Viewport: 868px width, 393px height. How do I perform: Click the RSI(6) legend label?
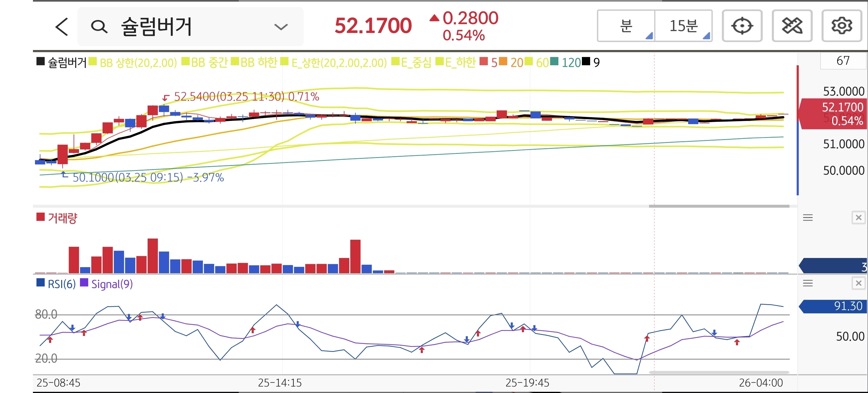(61, 284)
